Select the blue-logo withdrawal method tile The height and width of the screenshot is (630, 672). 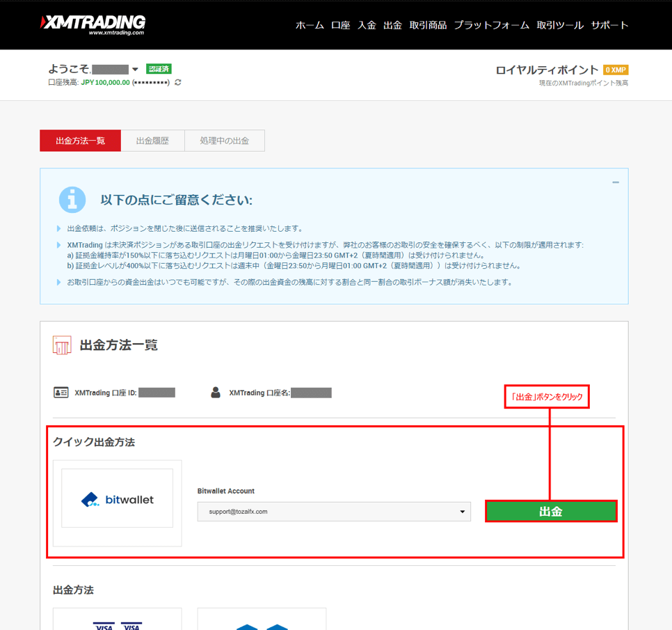click(262, 621)
